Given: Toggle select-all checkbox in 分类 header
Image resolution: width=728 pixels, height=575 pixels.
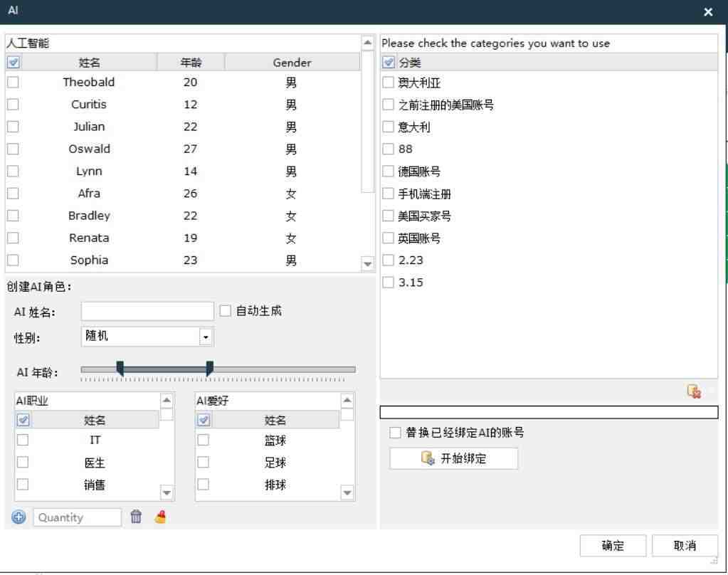Looking at the screenshot, I should click(388, 62).
